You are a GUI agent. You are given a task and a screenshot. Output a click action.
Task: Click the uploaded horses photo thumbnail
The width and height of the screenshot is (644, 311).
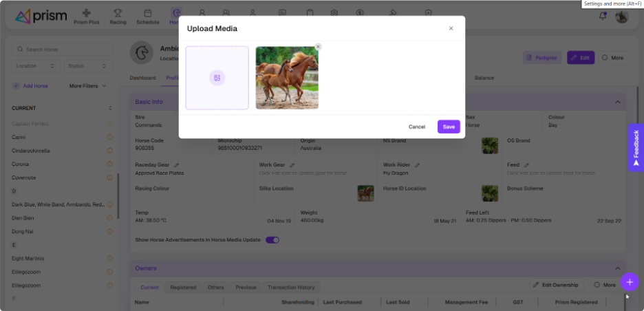pyautogui.click(x=287, y=78)
